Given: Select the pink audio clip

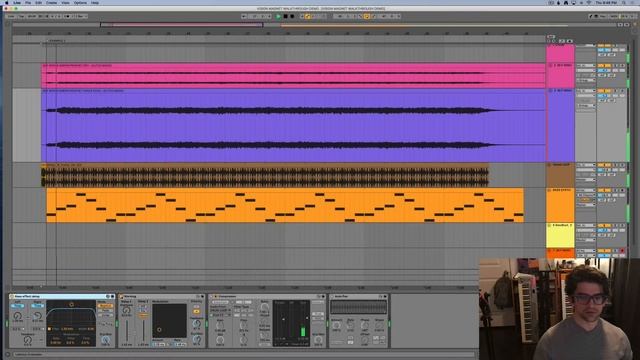Looking at the screenshot, I should (293, 76).
